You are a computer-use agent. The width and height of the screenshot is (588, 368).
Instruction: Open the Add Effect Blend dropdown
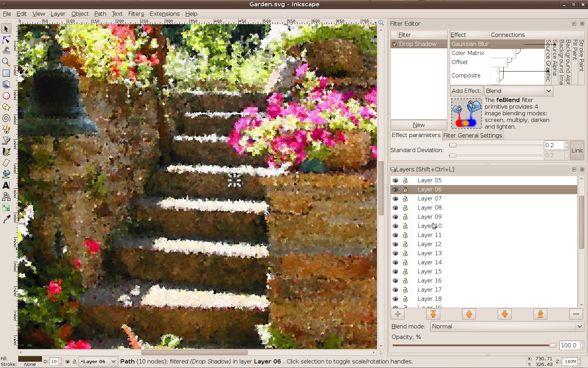coord(518,91)
